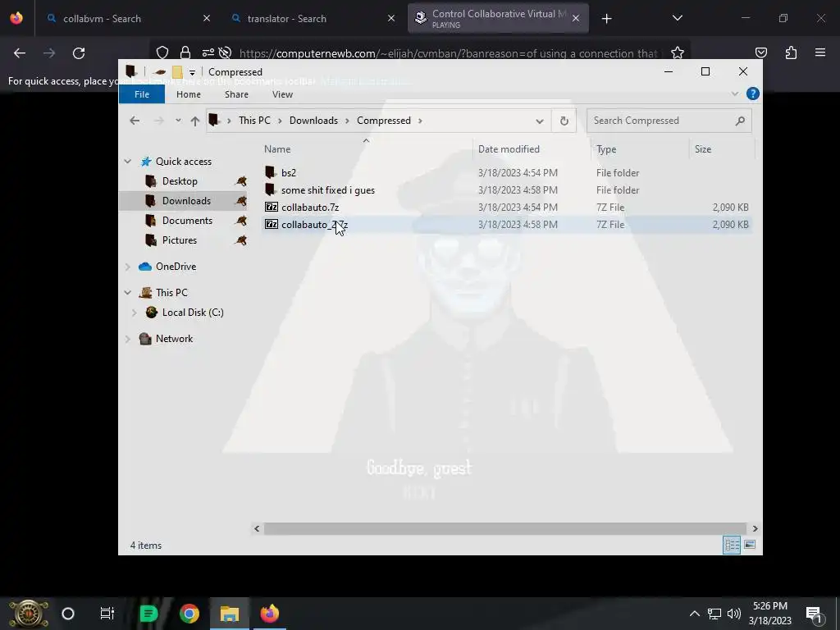
Task: Collapse the Quick access tree node
Action: click(x=127, y=162)
